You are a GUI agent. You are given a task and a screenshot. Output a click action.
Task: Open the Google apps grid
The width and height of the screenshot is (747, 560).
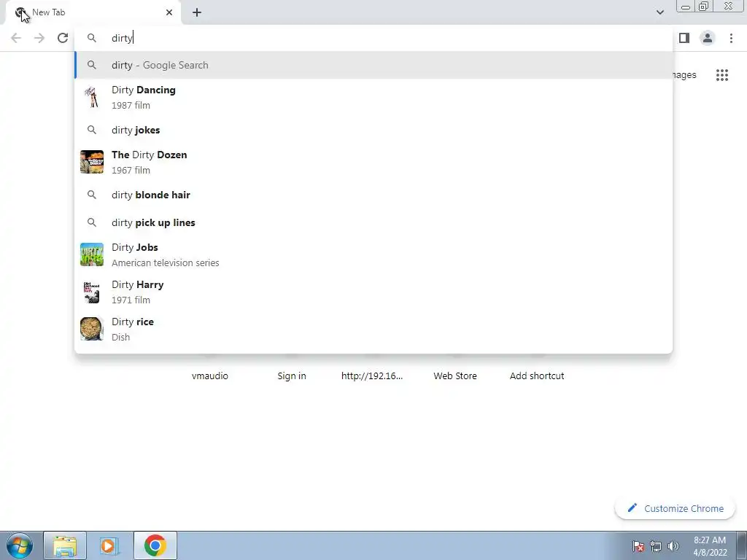(x=722, y=75)
